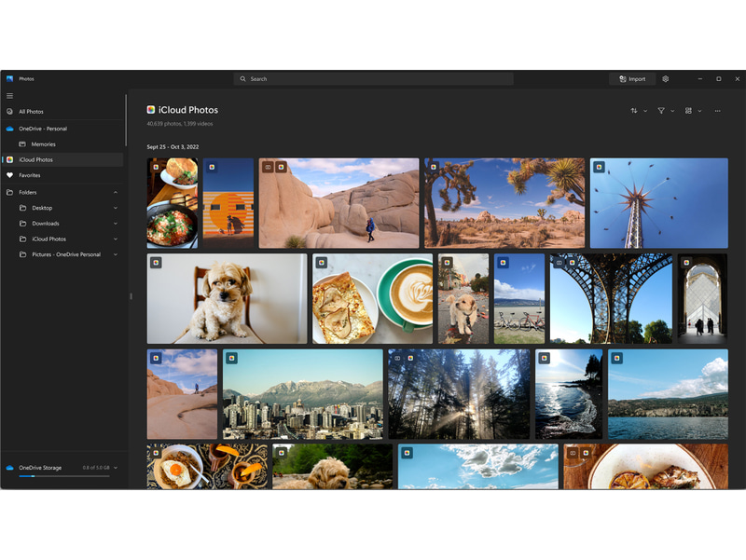Click the multi-select icon in the toolbar

[688, 111]
